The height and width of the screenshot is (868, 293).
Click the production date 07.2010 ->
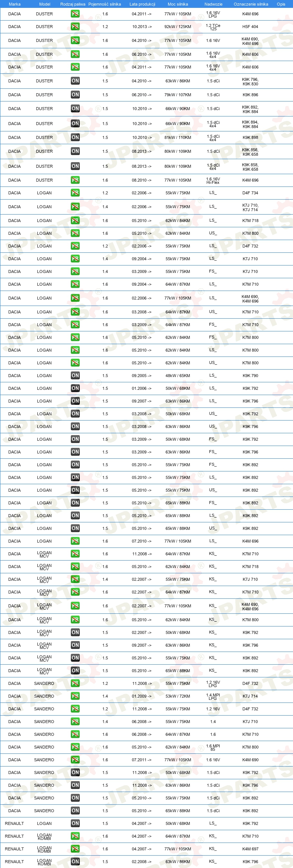142,541
